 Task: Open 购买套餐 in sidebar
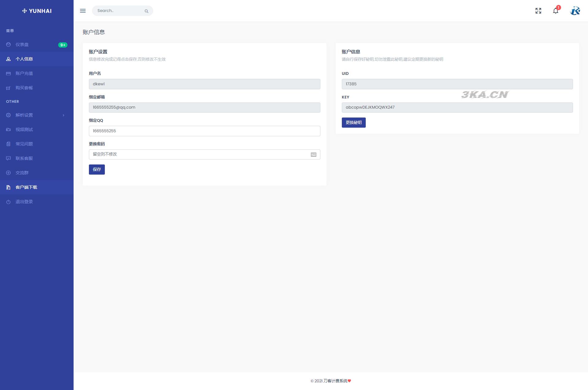coord(24,88)
